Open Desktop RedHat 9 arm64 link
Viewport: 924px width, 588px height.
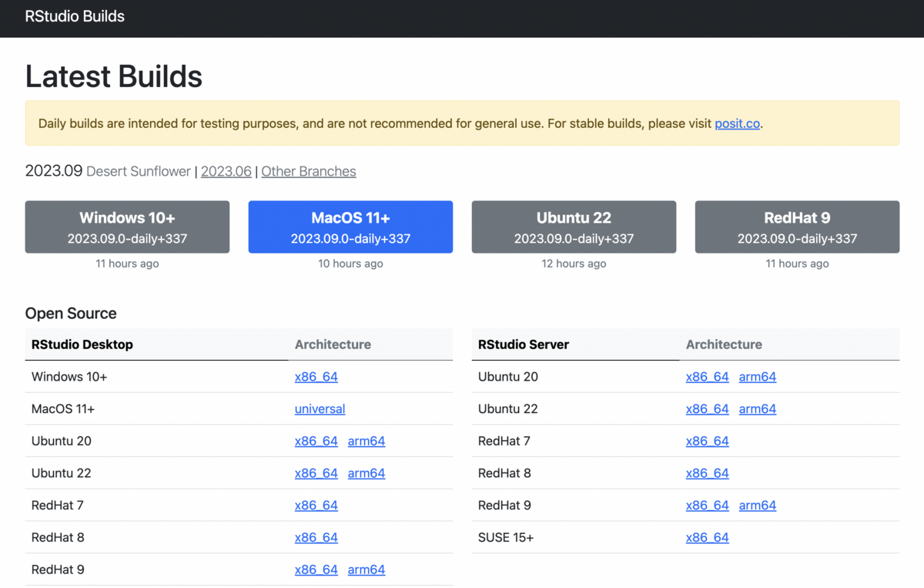[x=367, y=570]
